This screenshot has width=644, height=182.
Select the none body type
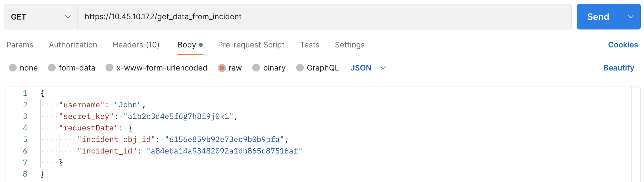pyautogui.click(x=13, y=68)
